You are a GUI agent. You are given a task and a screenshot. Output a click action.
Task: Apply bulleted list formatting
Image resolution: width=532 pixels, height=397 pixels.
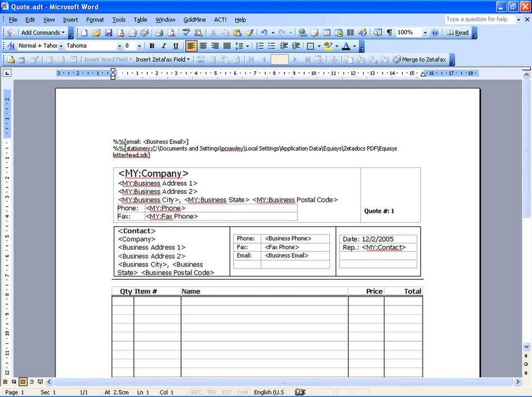(x=272, y=46)
